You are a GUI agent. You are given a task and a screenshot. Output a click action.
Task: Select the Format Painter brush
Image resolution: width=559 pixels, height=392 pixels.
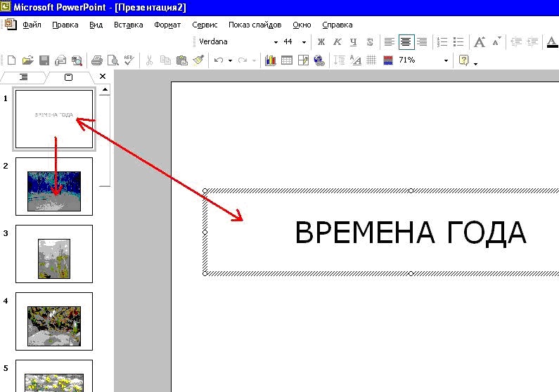[x=198, y=60]
